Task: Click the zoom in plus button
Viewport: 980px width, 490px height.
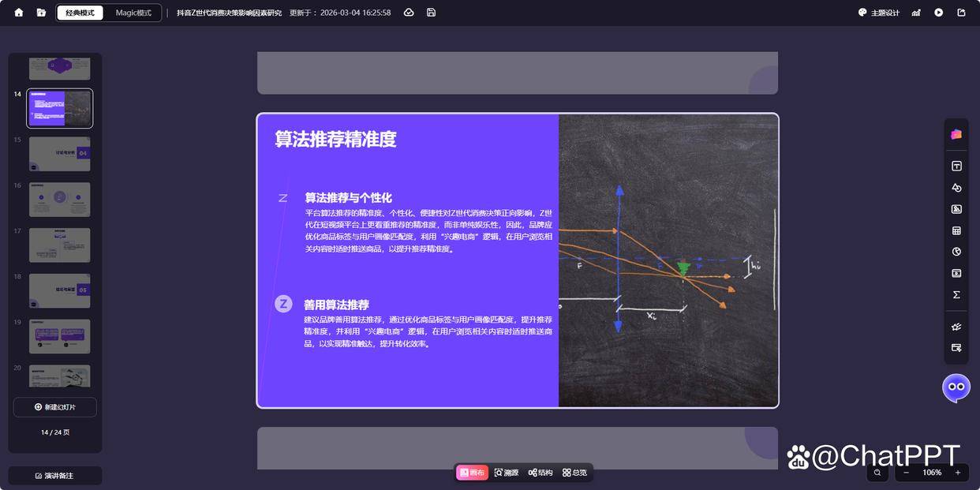Action: 957,473
